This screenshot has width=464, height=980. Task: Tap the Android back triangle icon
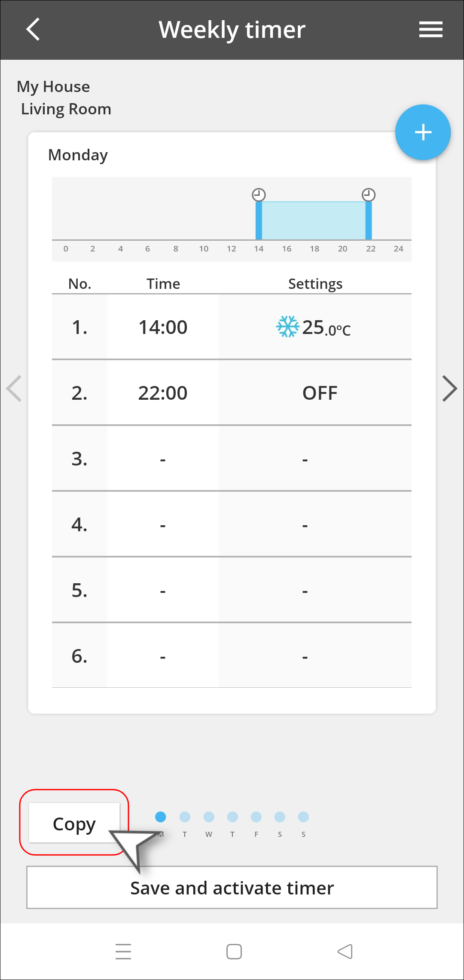345,952
